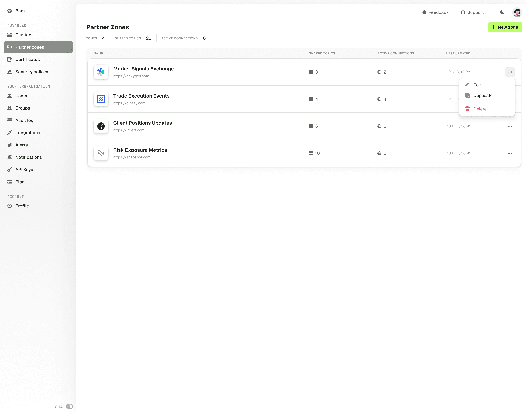Click the Client Positions Updates logo icon
532x416 pixels.
pyautogui.click(x=101, y=126)
